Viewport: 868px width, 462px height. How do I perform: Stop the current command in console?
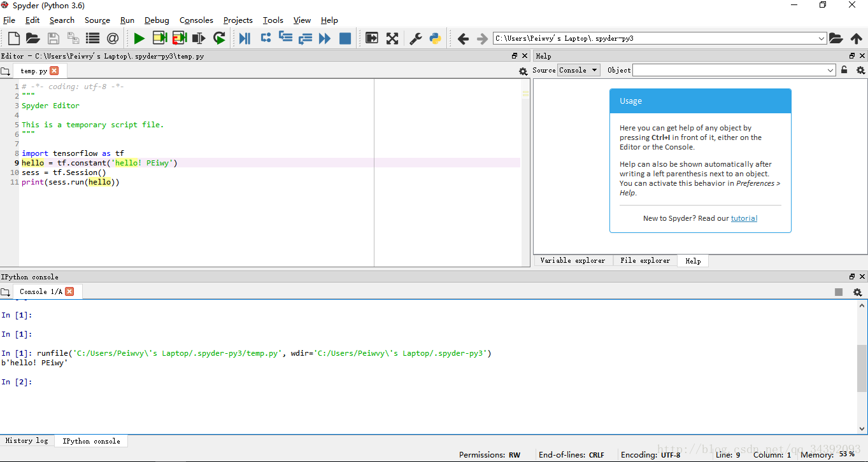click(x=839, y=292)
